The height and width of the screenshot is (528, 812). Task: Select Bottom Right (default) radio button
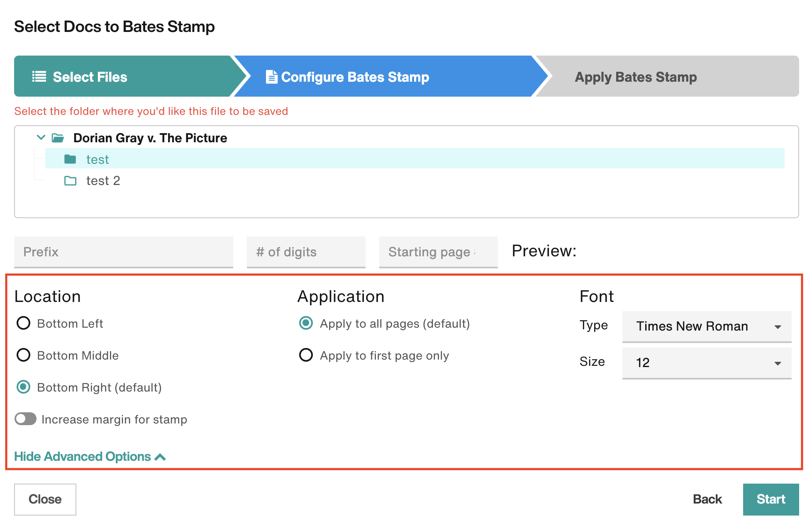click(24, 387)
